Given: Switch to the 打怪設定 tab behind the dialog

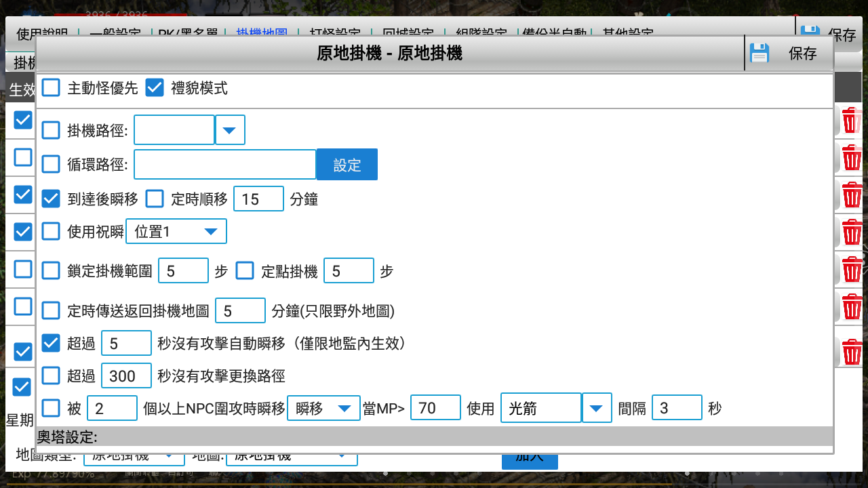Looking at the screenshot, I should click(335, 32).
